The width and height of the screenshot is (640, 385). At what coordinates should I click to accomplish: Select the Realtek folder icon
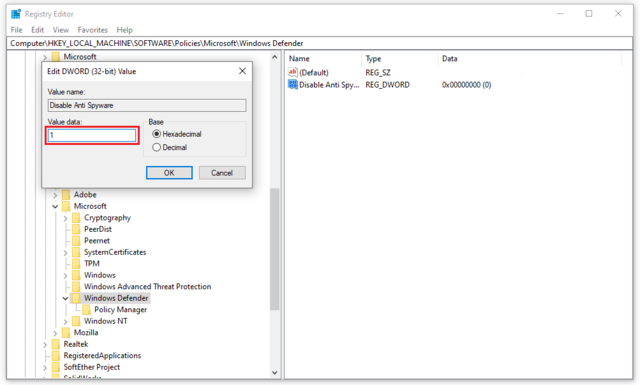[x=56, y=344]
